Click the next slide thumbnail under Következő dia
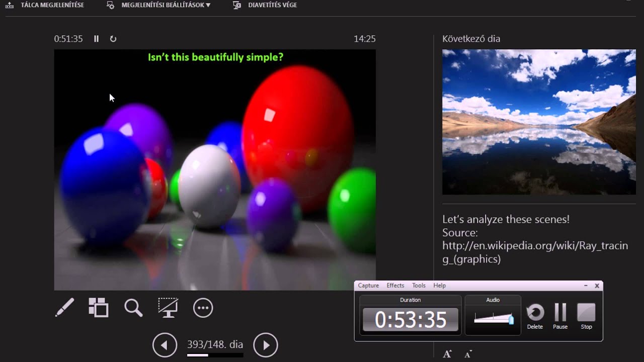 click(x=539, y=122)
